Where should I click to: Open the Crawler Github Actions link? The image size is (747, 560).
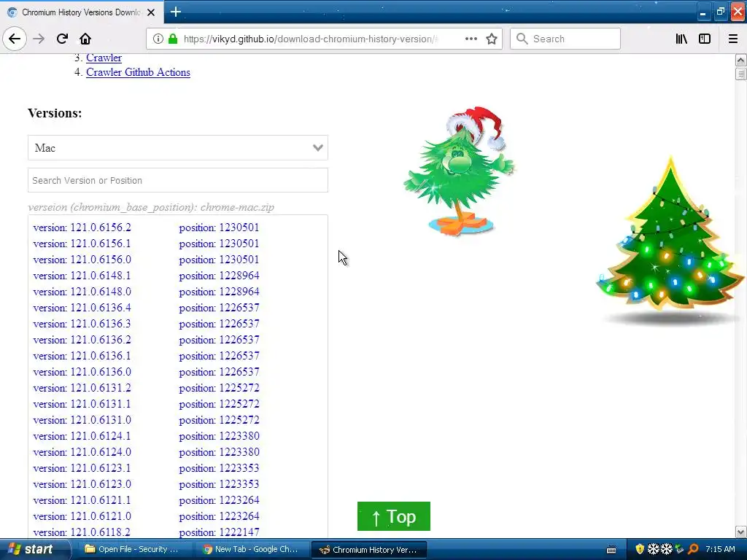click(138, 72)
